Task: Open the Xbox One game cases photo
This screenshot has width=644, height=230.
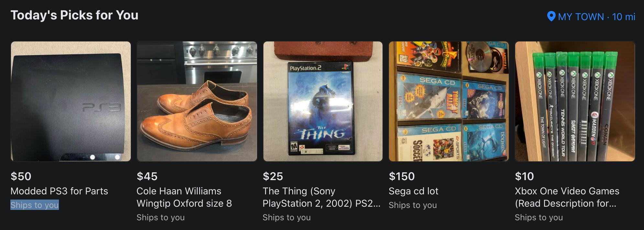Action: 575,101
